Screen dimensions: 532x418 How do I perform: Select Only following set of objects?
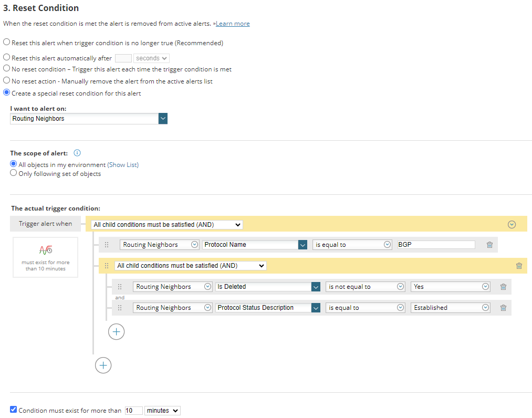point(14,173)
